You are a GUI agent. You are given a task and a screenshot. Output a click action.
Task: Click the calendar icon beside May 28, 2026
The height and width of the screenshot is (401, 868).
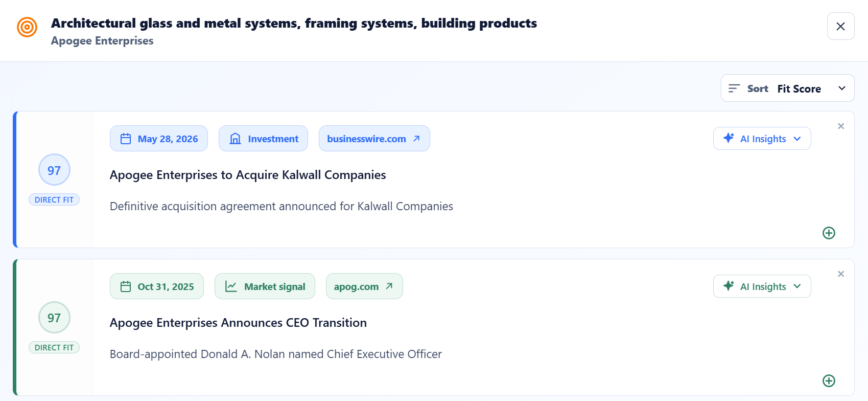126,139
